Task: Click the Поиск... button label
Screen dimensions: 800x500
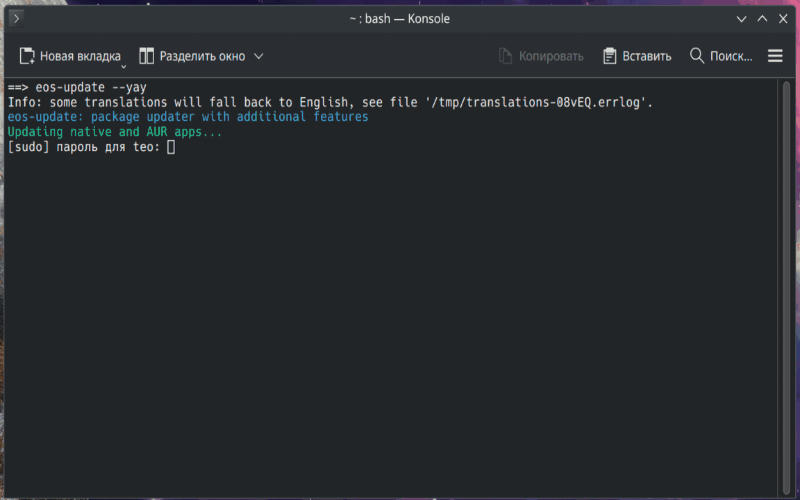Action: [731, 56]
